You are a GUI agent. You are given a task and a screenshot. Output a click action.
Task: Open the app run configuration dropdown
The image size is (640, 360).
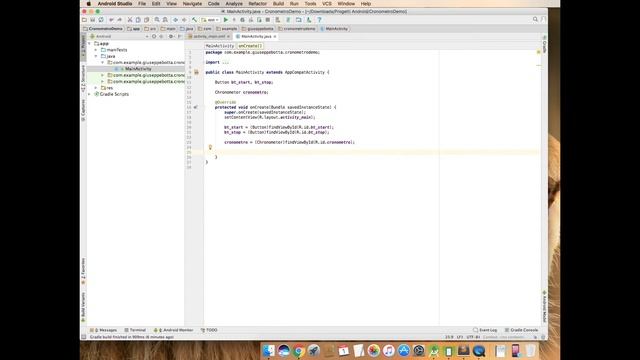tap(210, 20)
